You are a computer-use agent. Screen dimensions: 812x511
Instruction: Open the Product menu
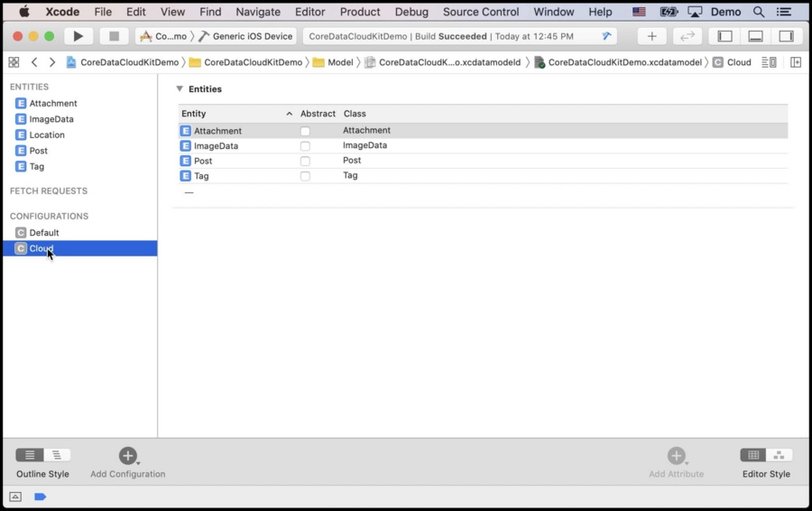coord(360,12)
